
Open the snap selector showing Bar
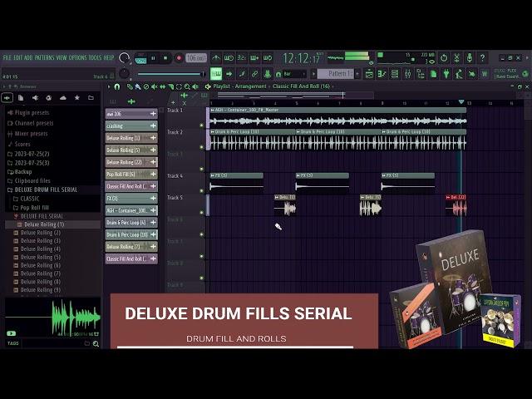point(294,74)
